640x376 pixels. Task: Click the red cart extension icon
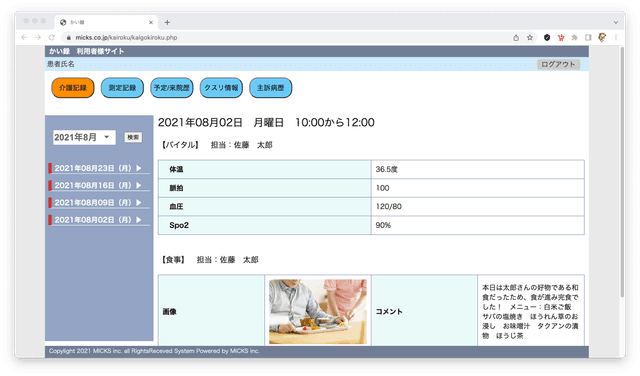point(561,38)
